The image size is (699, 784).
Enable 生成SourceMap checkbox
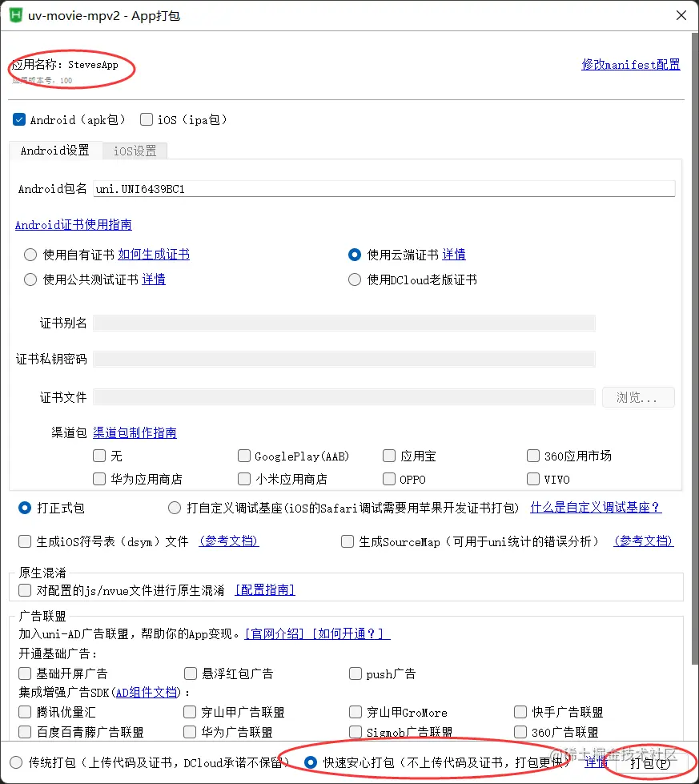pyautogui.click(x=347, y=541)
